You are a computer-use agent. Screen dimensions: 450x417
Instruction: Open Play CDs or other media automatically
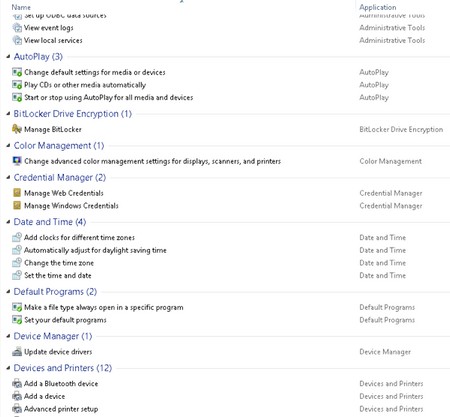tap(85, 85)
